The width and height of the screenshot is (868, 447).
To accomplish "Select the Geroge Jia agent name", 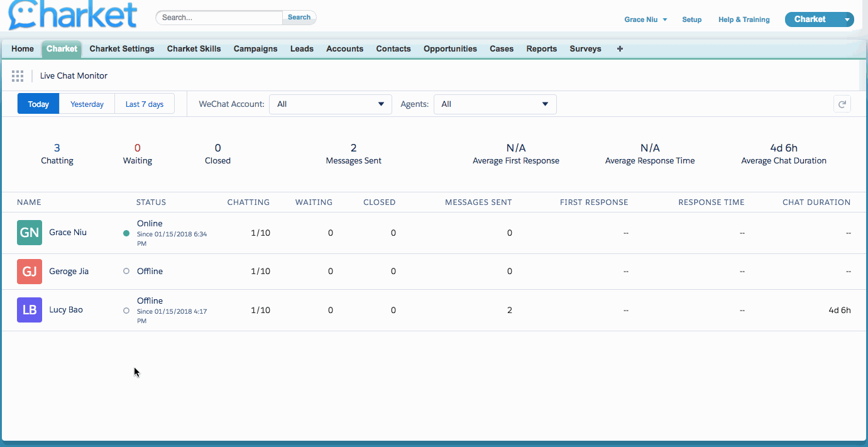I will [x=69, y=272].
